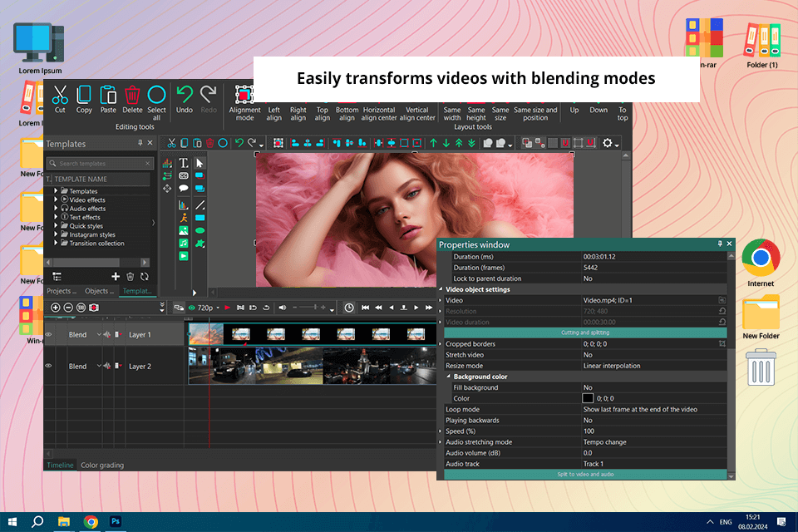Expand the Templates folder in the tree

(x=56, y=191)
